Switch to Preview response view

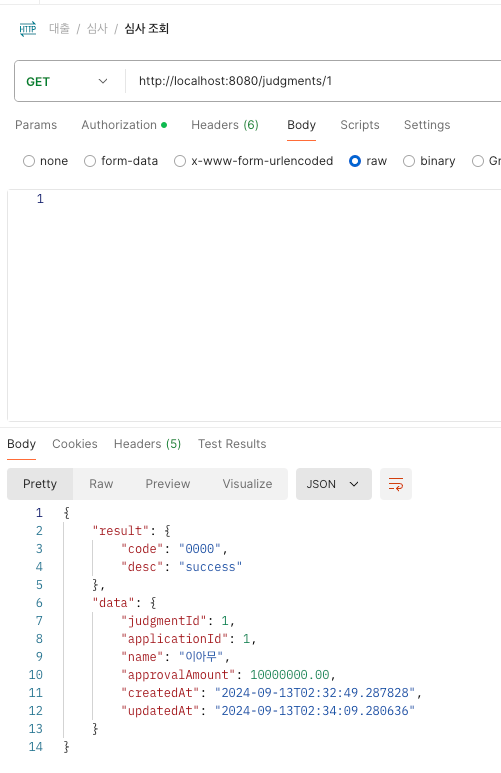pyautogui.click(x=168, y=484)
